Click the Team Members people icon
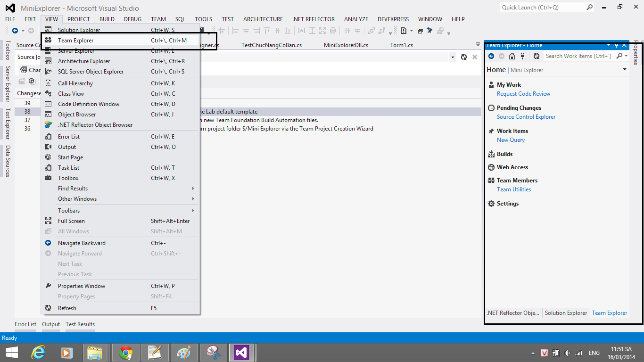The image size is (644, 362). [x=492, y=181]
